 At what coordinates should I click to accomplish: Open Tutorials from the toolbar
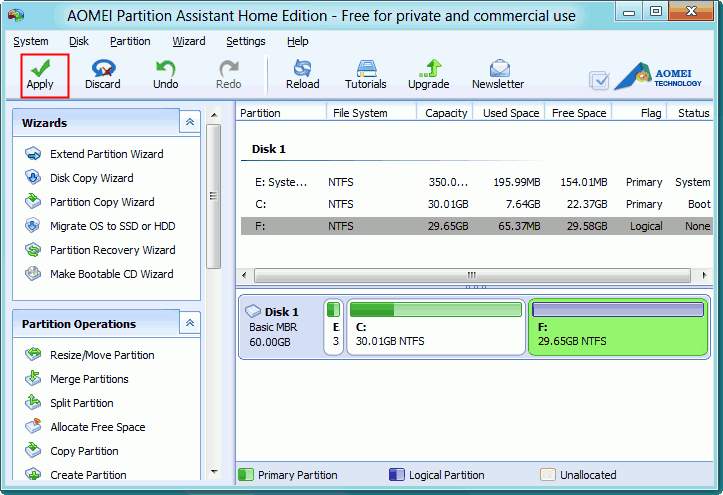point(366,75)
